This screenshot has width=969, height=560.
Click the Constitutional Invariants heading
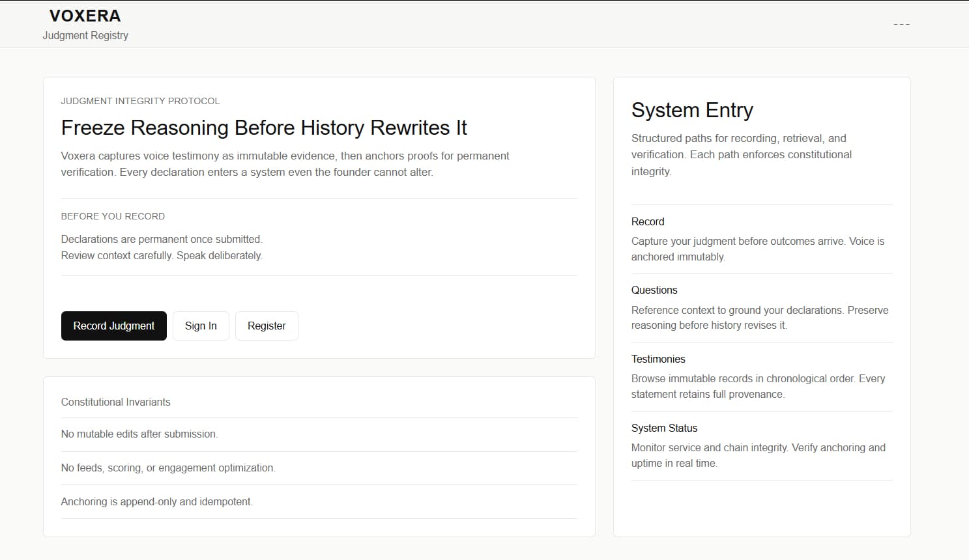[x=115, y=402]
